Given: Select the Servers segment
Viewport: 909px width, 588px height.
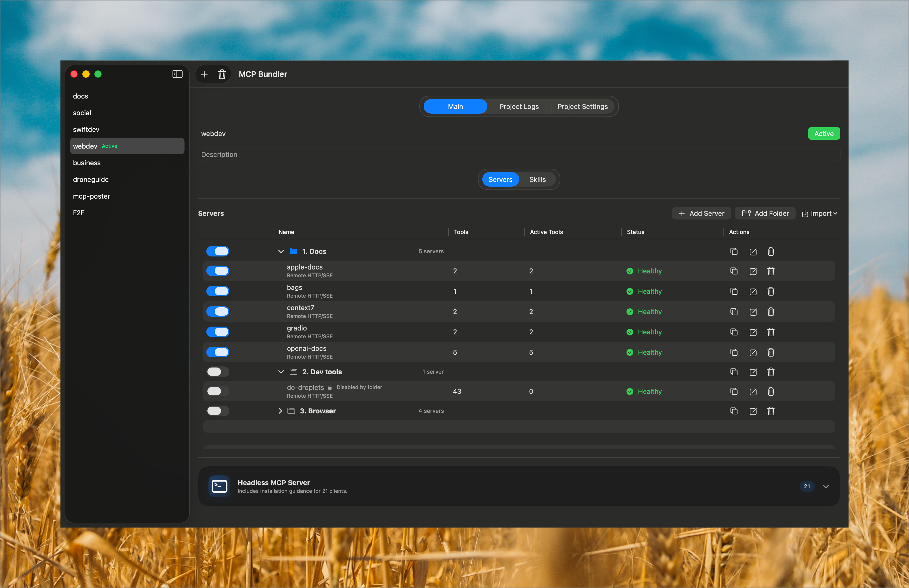Looking at the screenshot, I should pos(500,180).
